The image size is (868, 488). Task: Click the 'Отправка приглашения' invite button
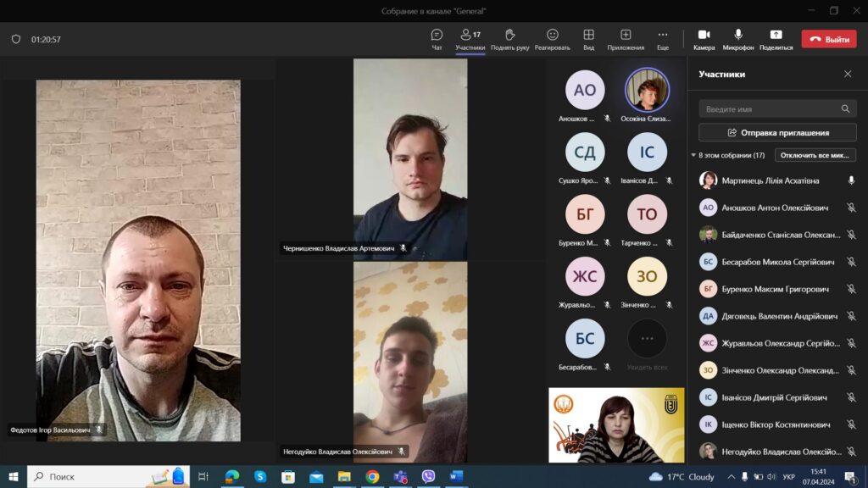point(777,133)
